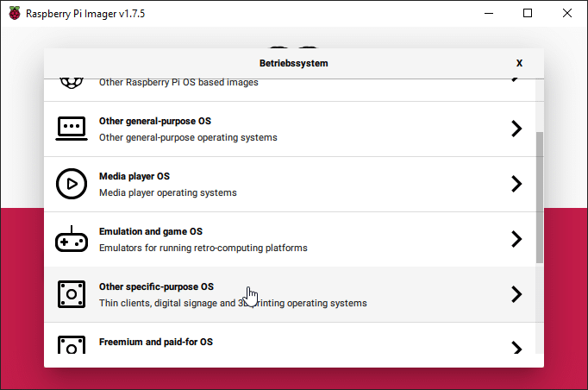The image size is (588, 390).
Task: Close the Betriebssystem dialog with X
Action: tap(519, 63)
